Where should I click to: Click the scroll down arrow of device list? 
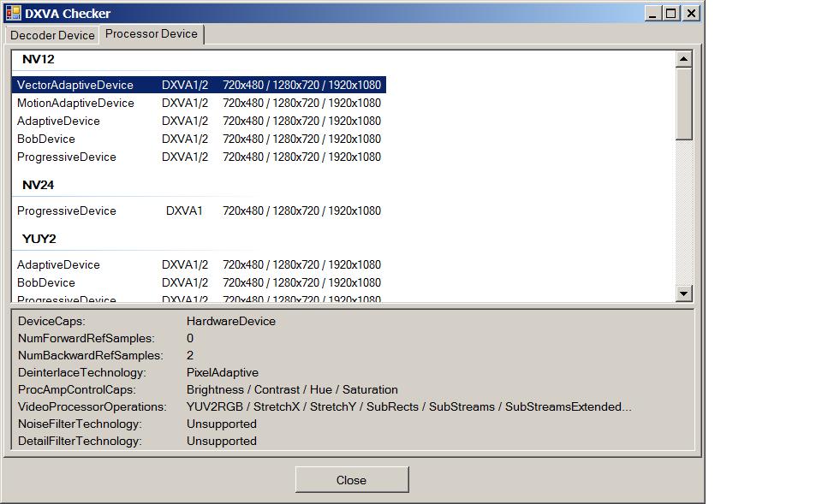coord(683,294)
